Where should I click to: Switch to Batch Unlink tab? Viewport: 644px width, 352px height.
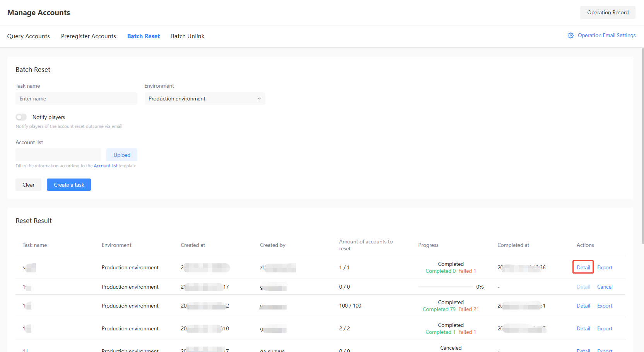click(188, 36)
